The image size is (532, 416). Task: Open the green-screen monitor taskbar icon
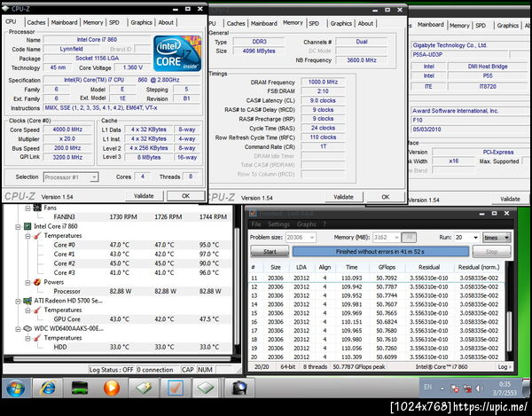tap(80, 388)
